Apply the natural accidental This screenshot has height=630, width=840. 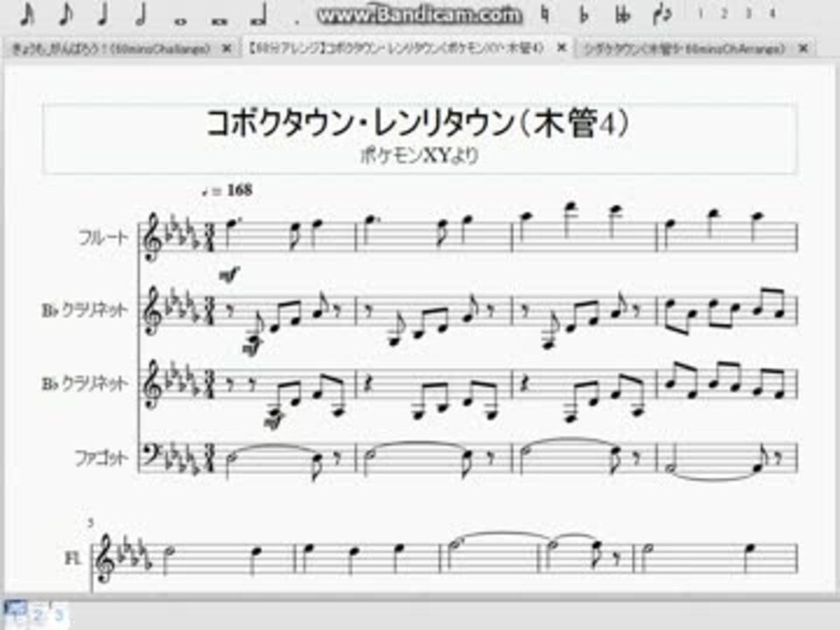coord(545,15)
